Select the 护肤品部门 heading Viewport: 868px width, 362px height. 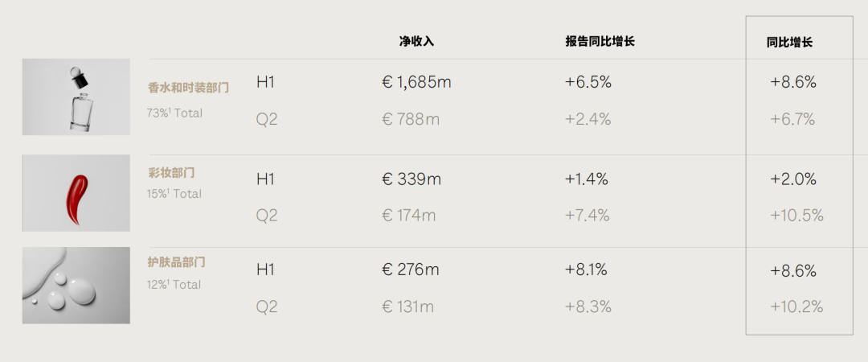[x=177, y=262]
